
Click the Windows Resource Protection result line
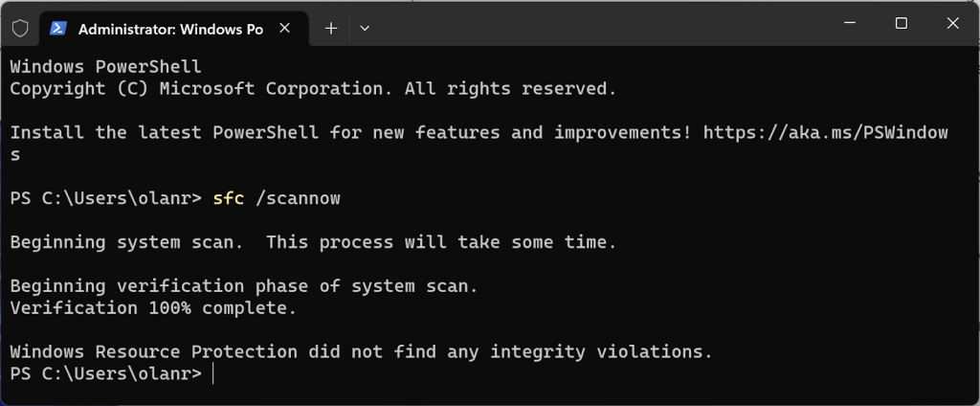pos(361,351)
